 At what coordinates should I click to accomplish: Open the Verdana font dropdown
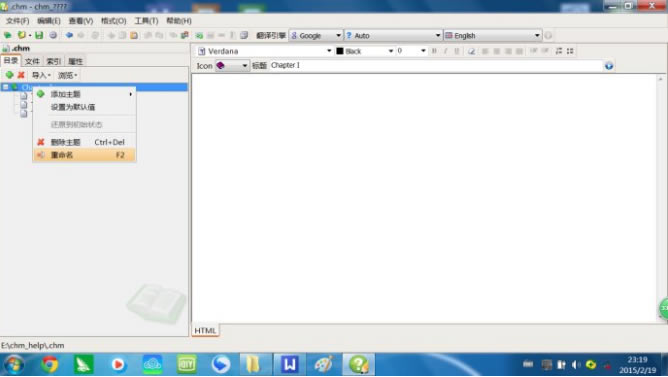(265, 51)
